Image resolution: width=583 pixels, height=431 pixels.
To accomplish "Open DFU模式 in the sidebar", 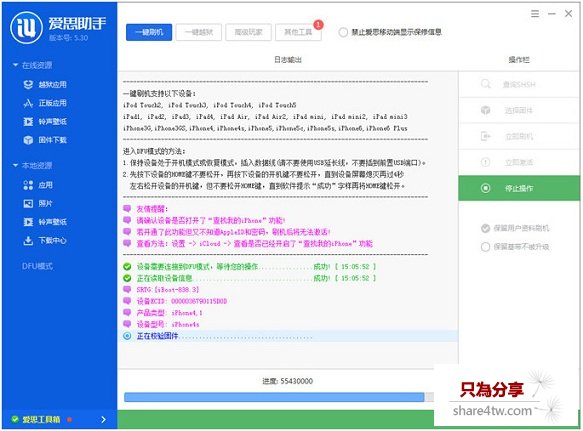I will coord(37,266).
